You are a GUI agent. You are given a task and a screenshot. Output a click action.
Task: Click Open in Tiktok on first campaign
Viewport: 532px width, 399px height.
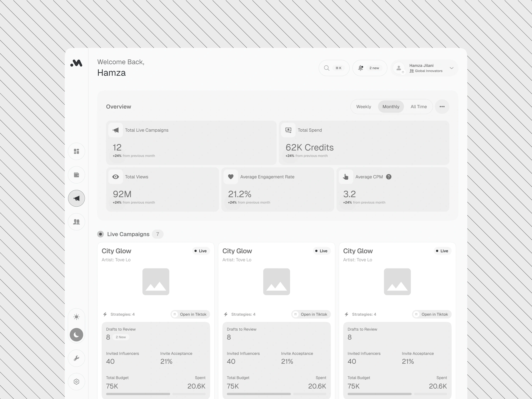coord(190,314)
